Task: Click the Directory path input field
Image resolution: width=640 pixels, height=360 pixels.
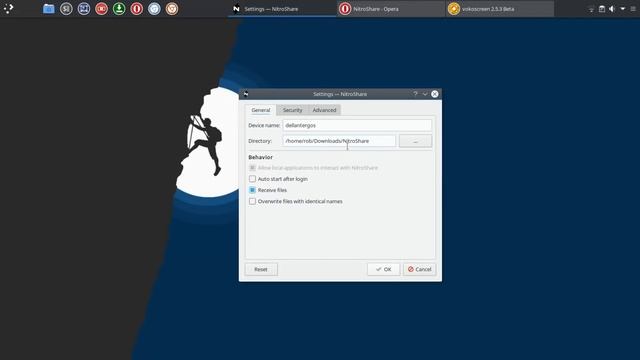Action: 339,141
